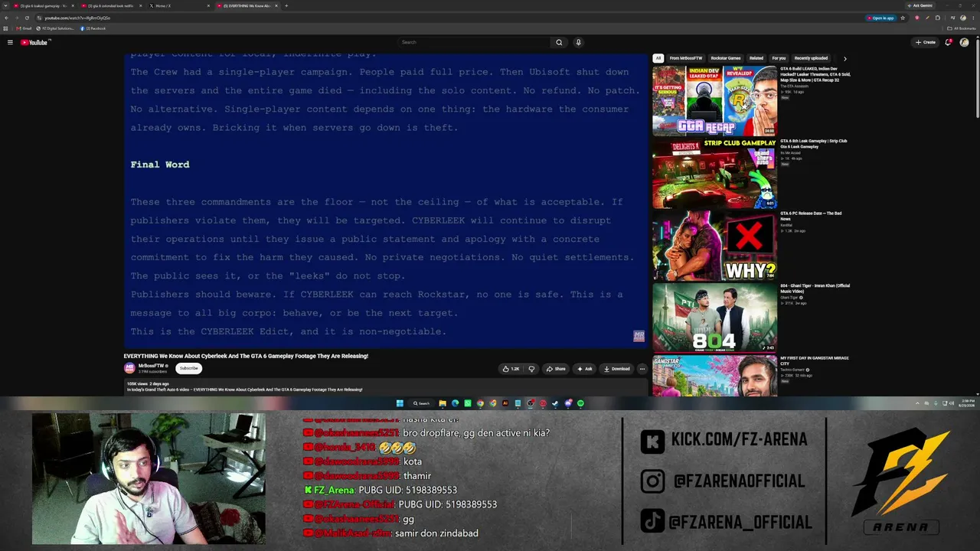Open the YouTube guide hamburger menu

click(x=10, y=42)
